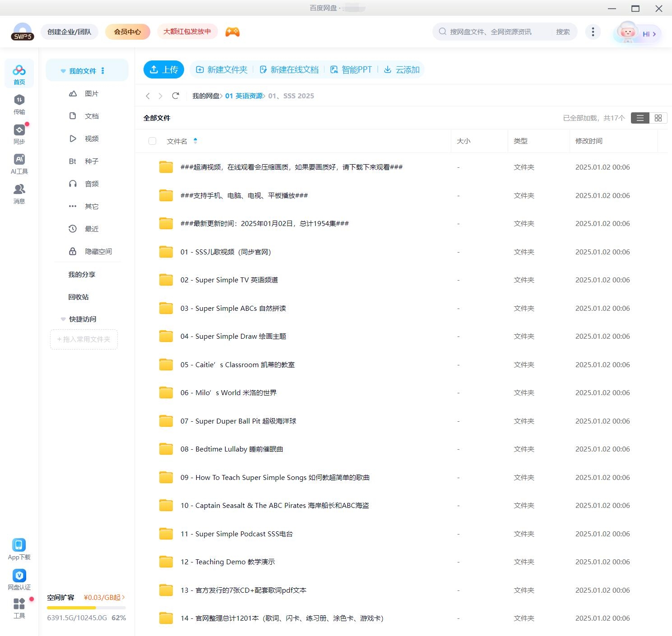Click 拖入常用文件夹 drop area

pos(84,339)
